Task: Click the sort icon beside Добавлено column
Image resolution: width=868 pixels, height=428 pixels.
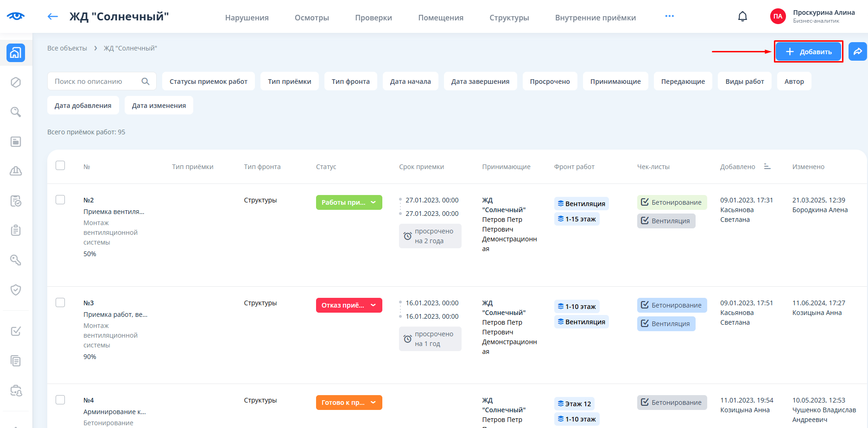Action: point(767,167)
